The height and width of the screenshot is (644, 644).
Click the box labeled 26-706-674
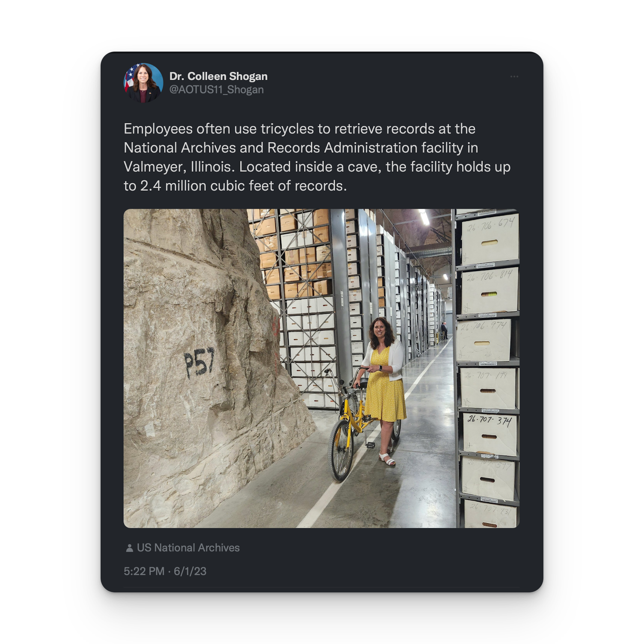pyautogui.click(x=490, y=240)
